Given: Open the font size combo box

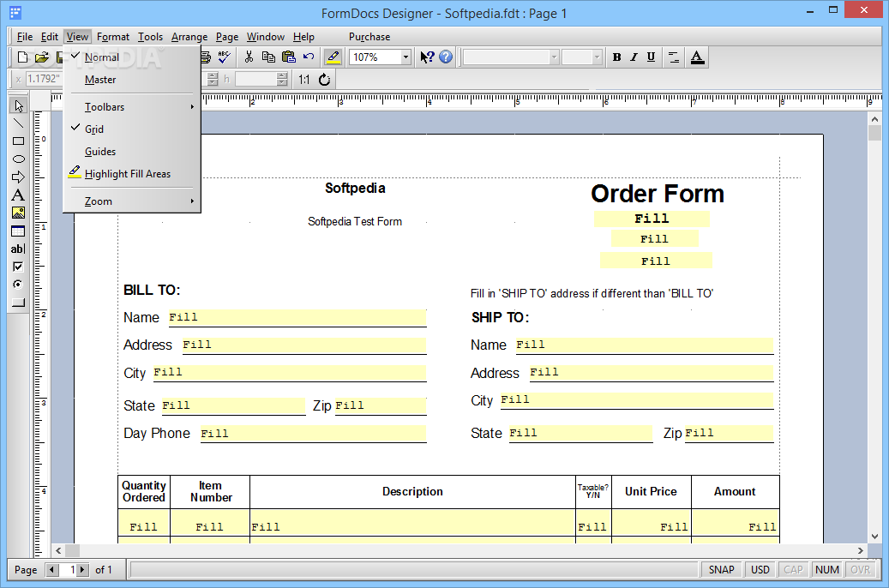Looking at the screenshot, I should [582, 57].
